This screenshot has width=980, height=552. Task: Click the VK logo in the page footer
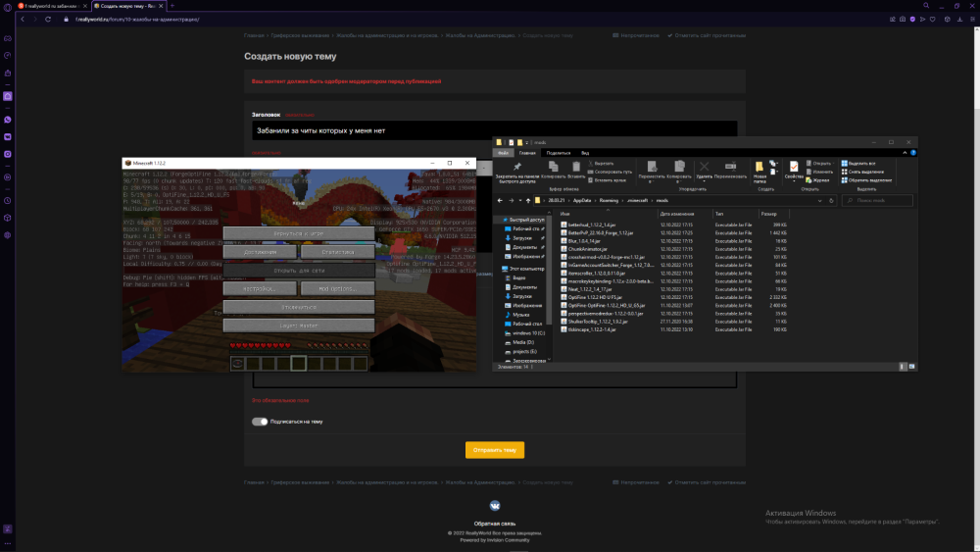tap(494, 506)
